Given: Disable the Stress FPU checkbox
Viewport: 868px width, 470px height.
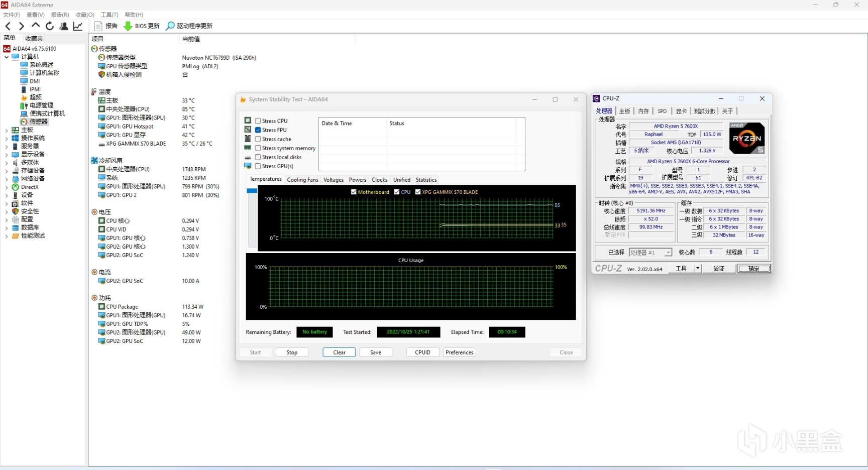Looking at the screenshot, I should (x=258, y=130).
